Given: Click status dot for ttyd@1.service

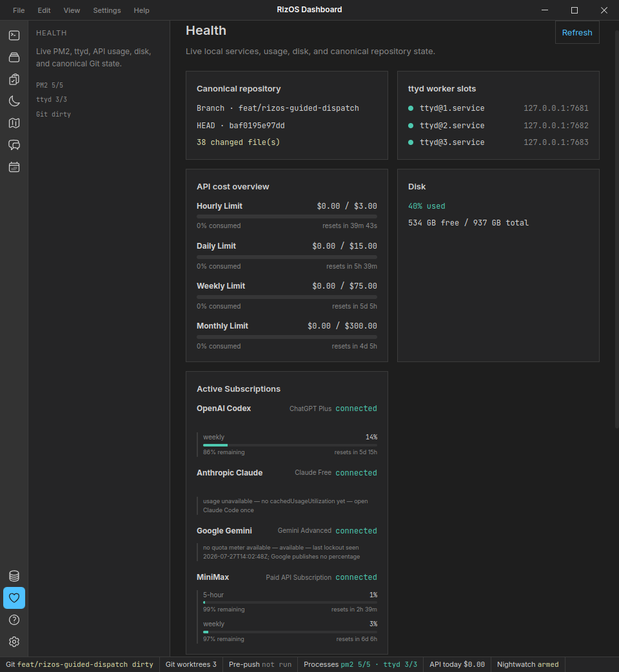Looking at the screenshot, I should coord(411,108).
